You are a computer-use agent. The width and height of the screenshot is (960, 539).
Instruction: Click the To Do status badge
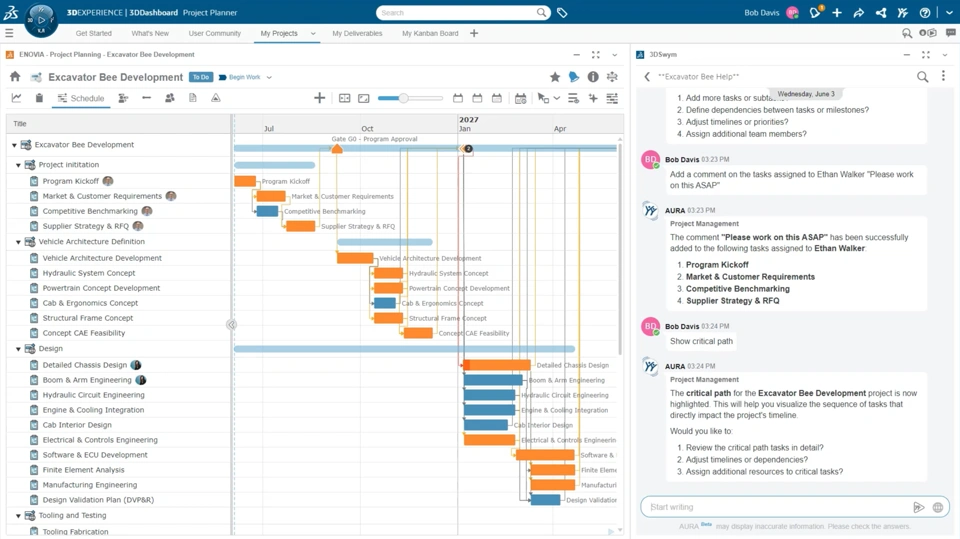201,77
